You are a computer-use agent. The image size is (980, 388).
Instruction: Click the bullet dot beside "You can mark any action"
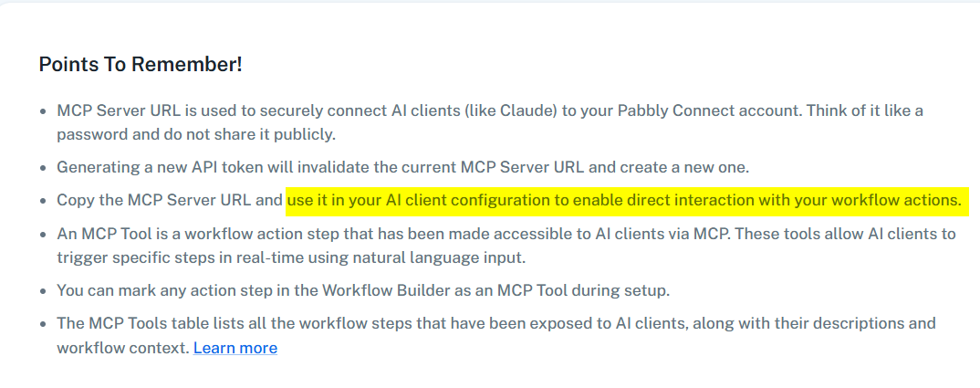point(43,291)
